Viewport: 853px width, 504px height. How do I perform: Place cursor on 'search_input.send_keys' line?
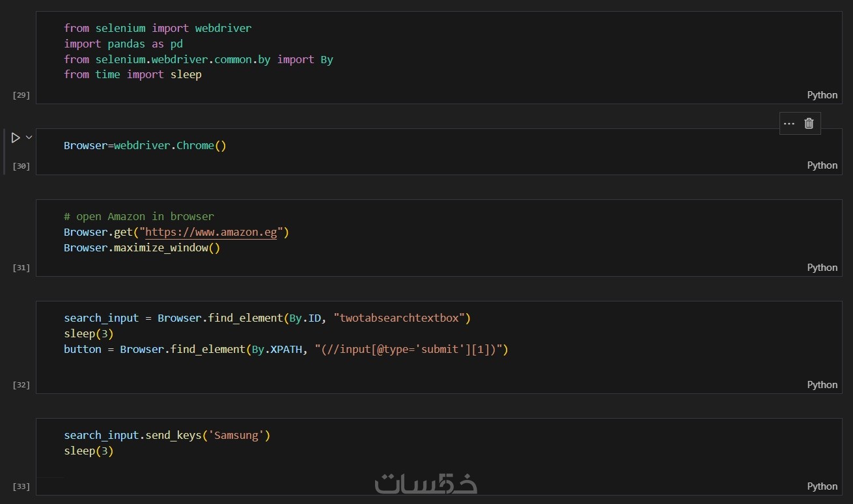click(167, 435)
